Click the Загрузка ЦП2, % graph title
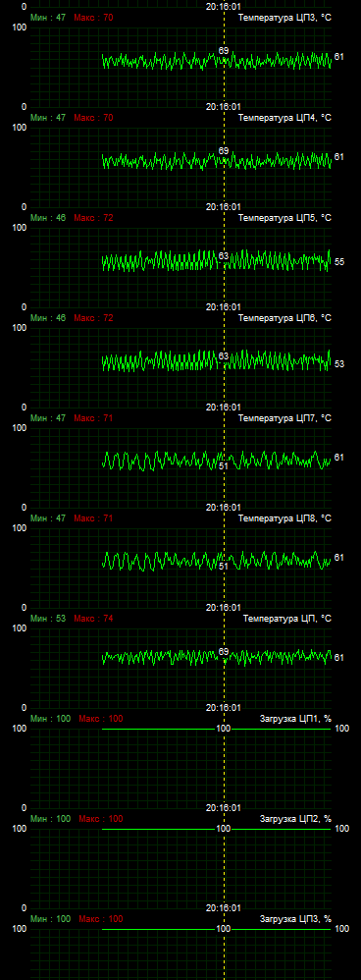 pyautogui.click(x=295, y=819)
